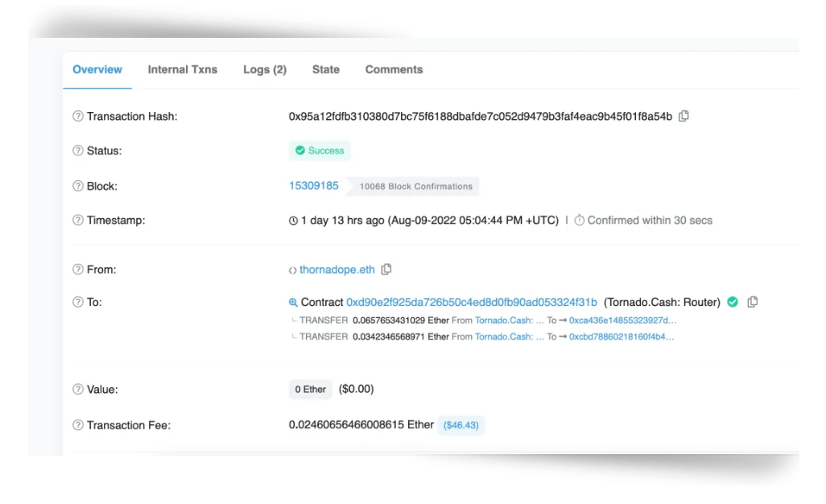
Task: Click help icon beside Transaction Fee label
Action: click(78, 425)
